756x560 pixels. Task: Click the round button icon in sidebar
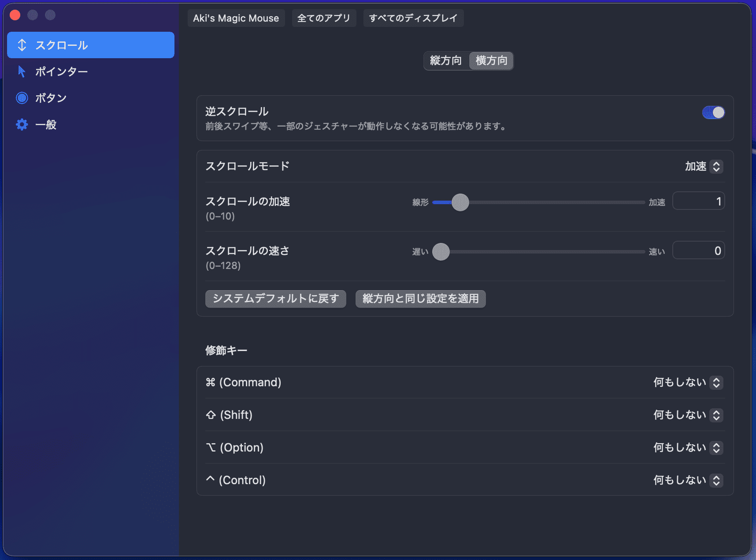pyautogui.click(x=22, y=98)
